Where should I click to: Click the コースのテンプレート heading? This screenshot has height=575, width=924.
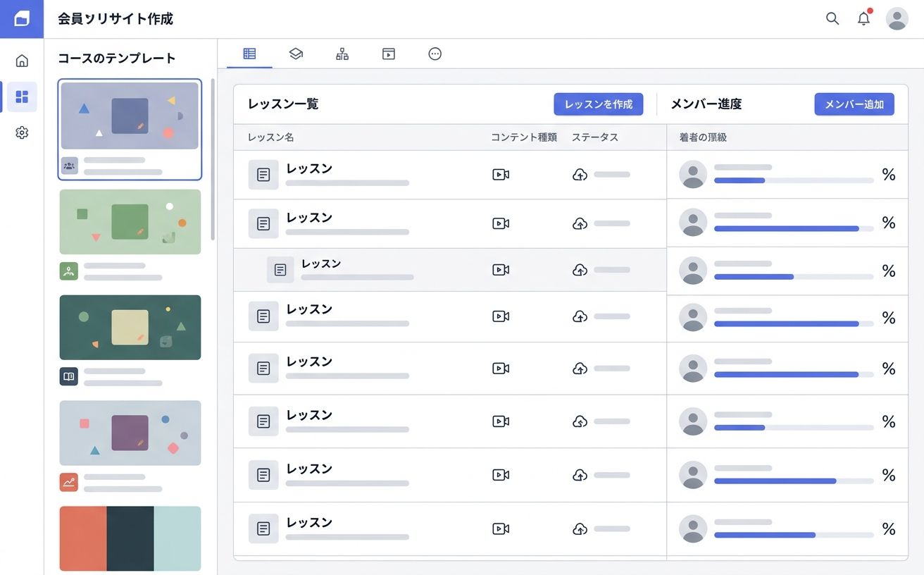point(117,58)
